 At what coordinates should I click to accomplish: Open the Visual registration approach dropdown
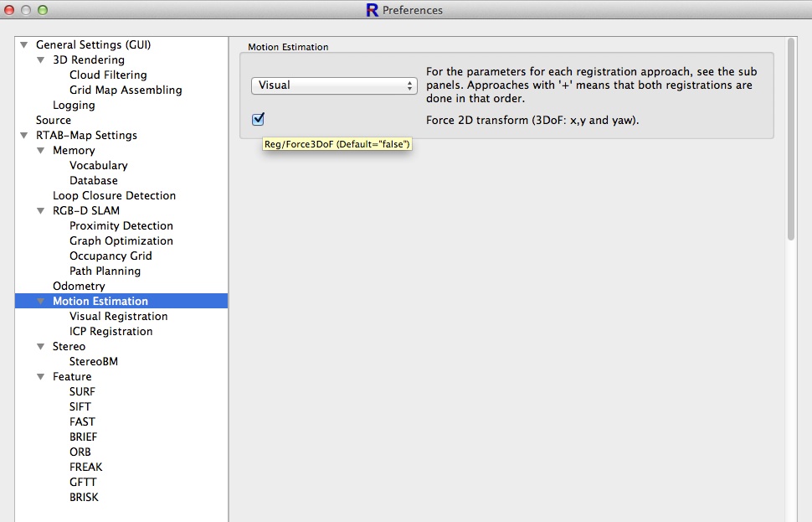click(x=334, y=85)
